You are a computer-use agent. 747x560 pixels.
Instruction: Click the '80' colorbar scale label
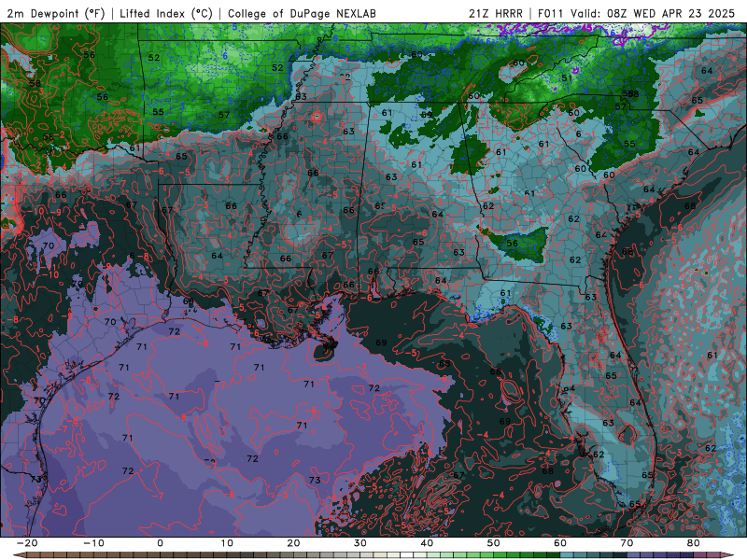tap(694, 543)
